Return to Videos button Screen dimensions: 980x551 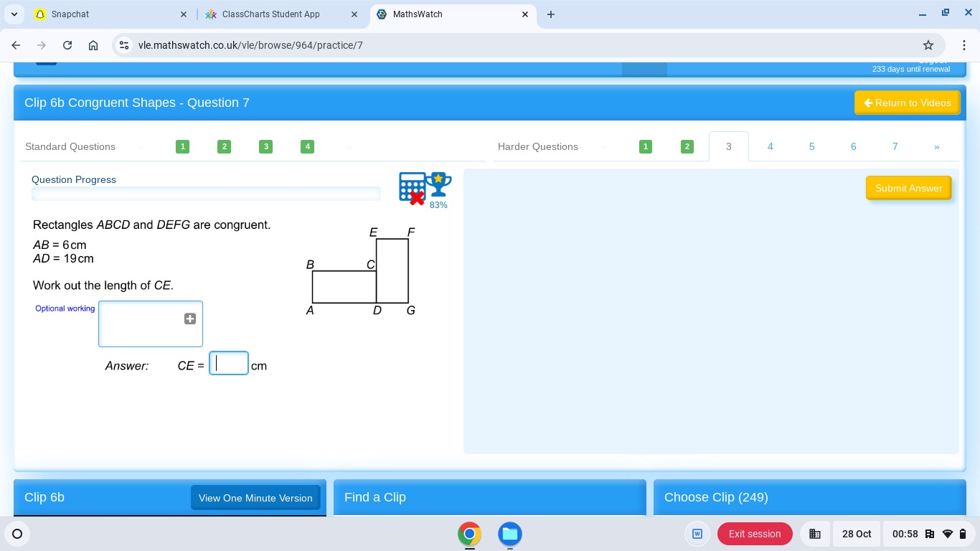tap(908, 103)
